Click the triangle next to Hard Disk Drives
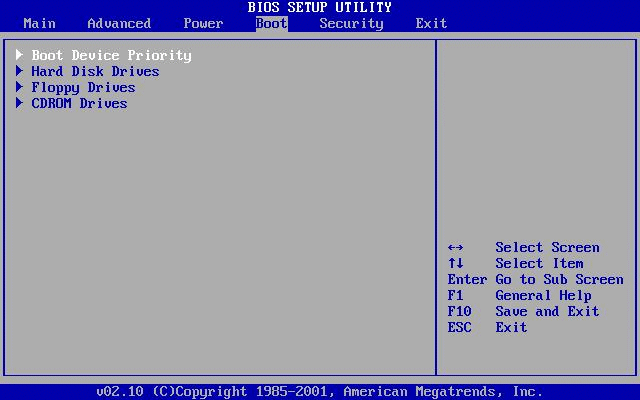Viewport: 640px width, 400px height. click(19, 71)
